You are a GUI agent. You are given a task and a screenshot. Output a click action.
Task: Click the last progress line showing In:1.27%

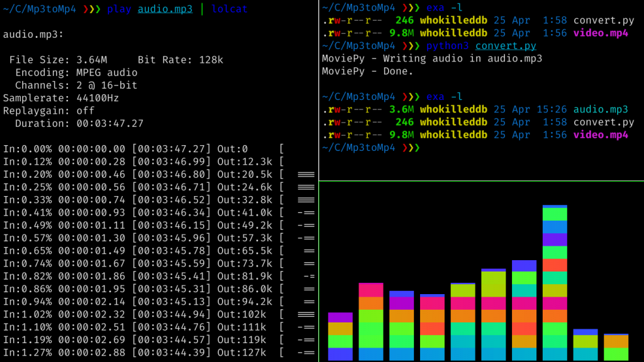pos(158,352)
